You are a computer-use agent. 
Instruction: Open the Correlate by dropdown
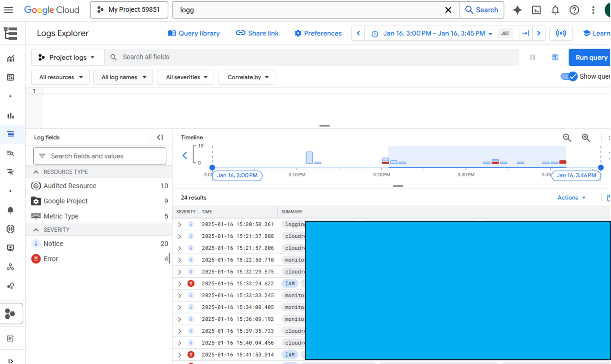(x=247, y=77)
